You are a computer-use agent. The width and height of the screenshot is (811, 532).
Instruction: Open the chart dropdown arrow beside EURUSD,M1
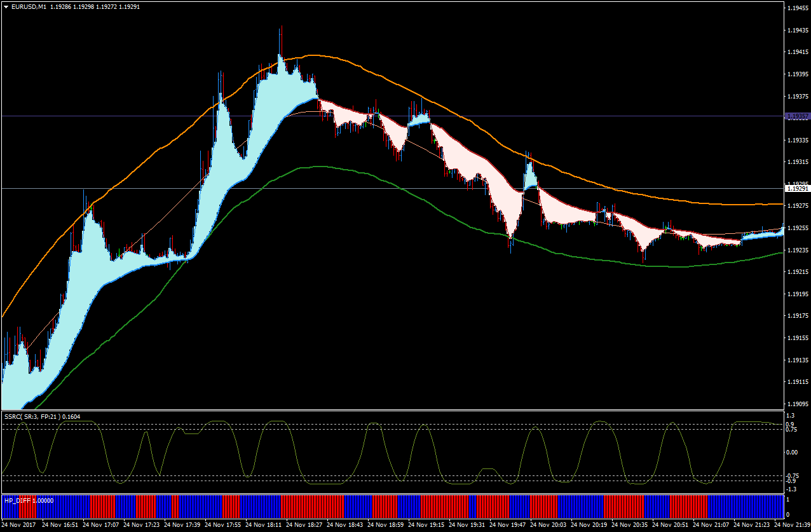tap(6, 6)
